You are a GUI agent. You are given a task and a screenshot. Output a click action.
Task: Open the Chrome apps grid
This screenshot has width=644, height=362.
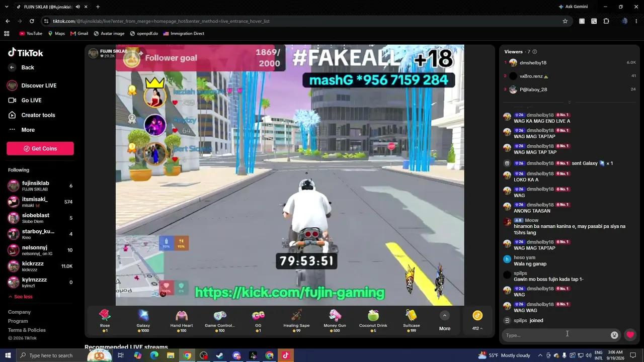point(7,34)
